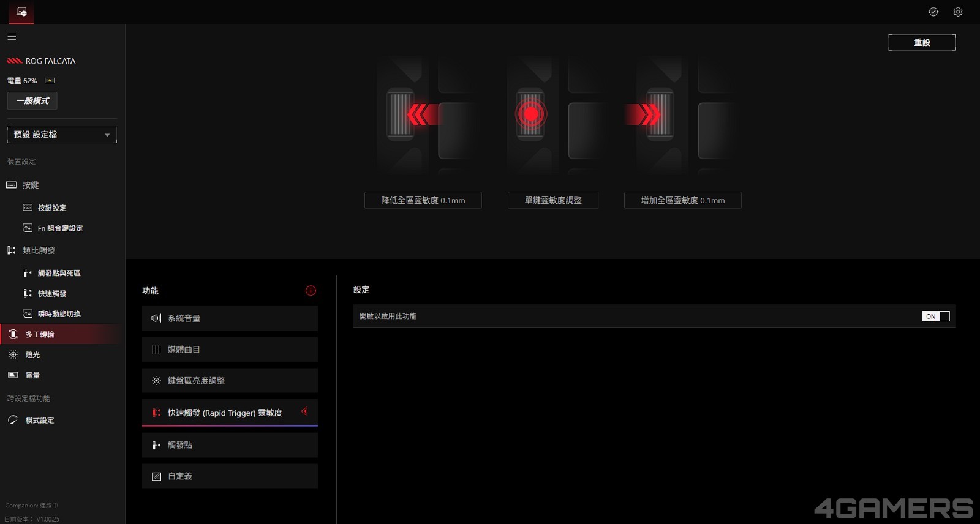Viewport: 980px width, 524px height.
Task: Collapse the sidebar with the hamburger menu
Action: (x=12, y=37)
